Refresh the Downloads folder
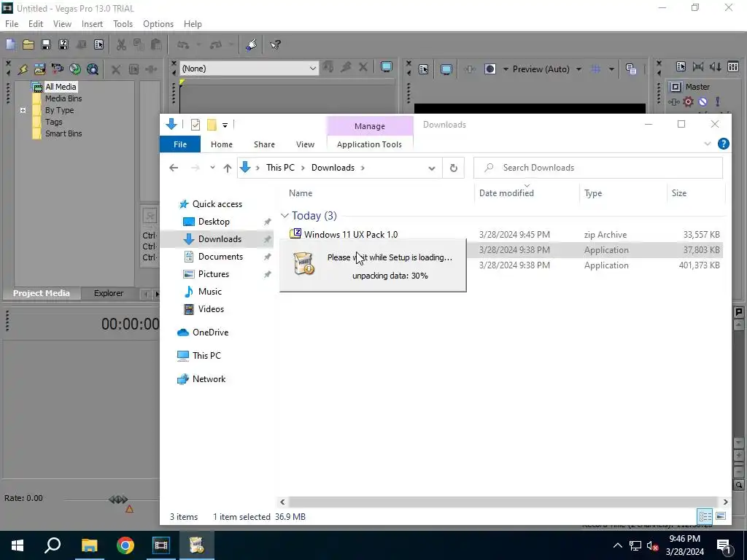Image resolution: width=747 pixels, height=560 pixels. [x=454, y=168]
